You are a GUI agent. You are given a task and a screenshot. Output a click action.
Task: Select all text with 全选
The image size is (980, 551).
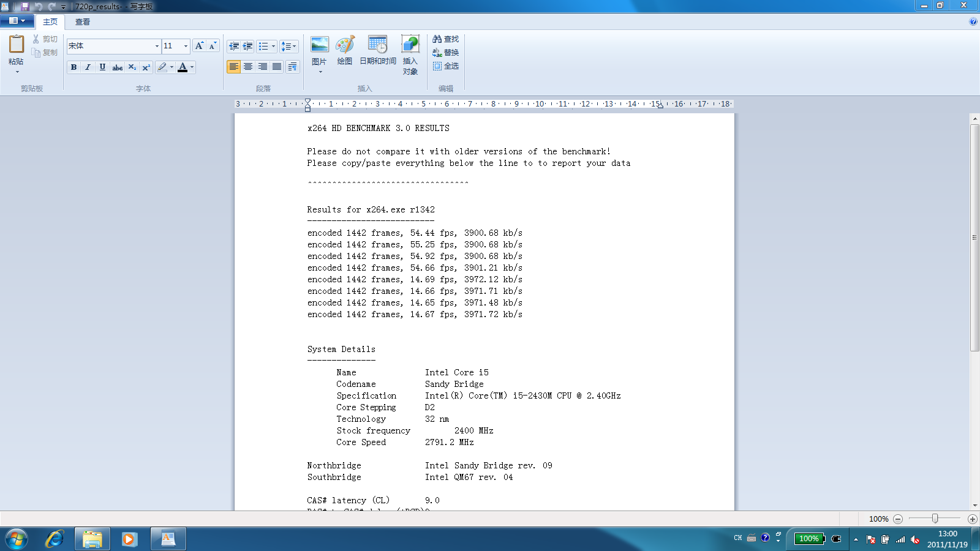[x=445, y=66]
